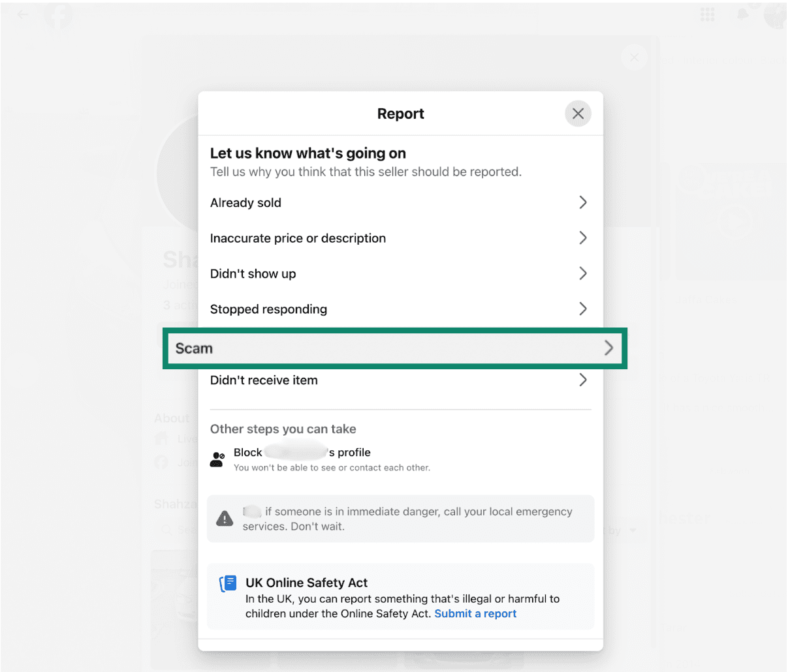The image size is (790, 672).
Task: Select the "Already sold" report reason
Action: click(245, 203)
